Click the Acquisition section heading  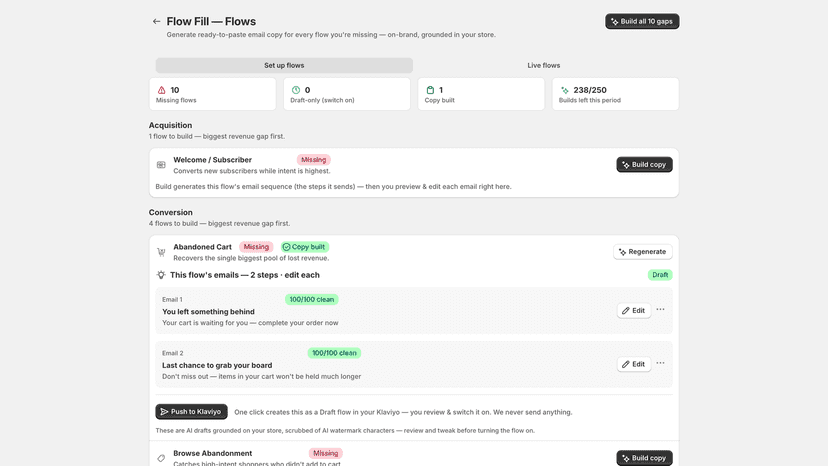[170, 125]
